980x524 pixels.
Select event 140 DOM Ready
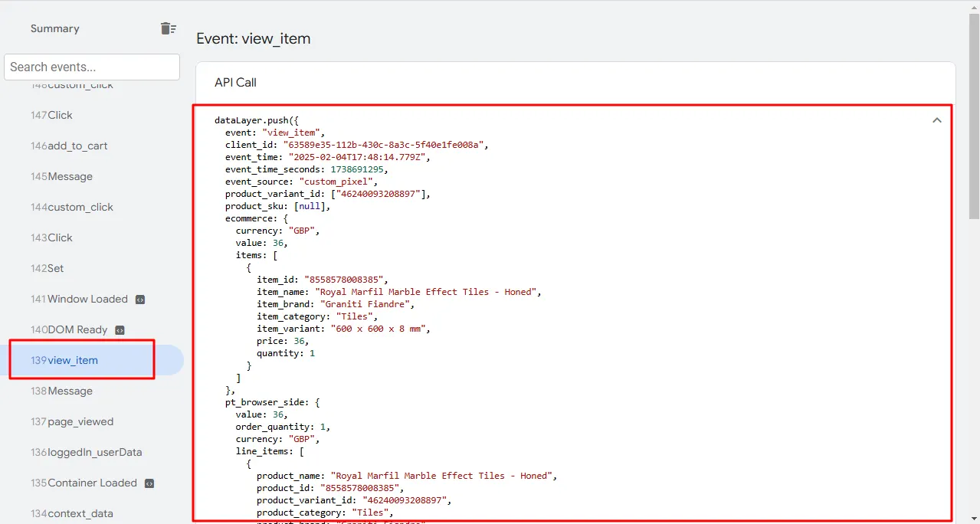92,329
